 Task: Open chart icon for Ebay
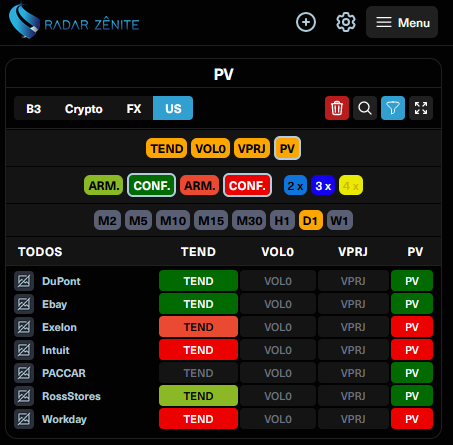(24, 304)
